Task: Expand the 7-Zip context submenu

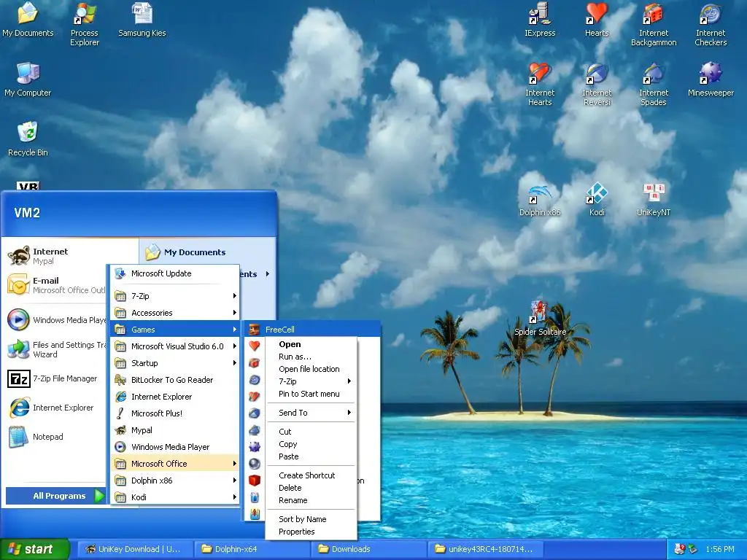Action: click(x=311, y=381)
